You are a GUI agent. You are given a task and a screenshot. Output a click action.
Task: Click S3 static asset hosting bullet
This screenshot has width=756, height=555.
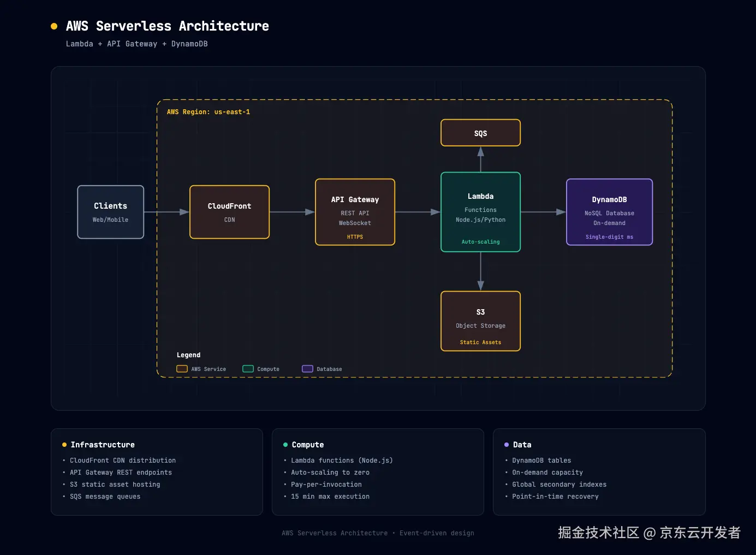[x=115, y=485]
